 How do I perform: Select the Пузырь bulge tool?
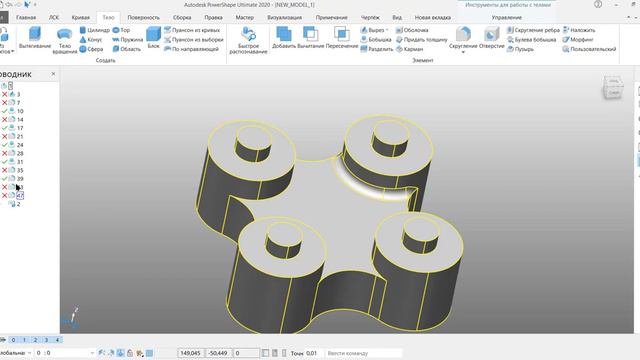click(520, 49)
